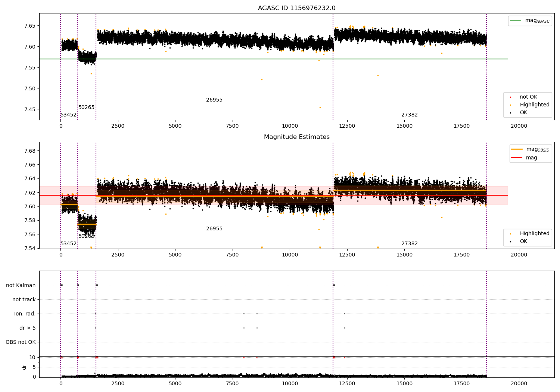Click the 7.56 tick on middle plot
The image size is (560, 392).
coord(30,234)
